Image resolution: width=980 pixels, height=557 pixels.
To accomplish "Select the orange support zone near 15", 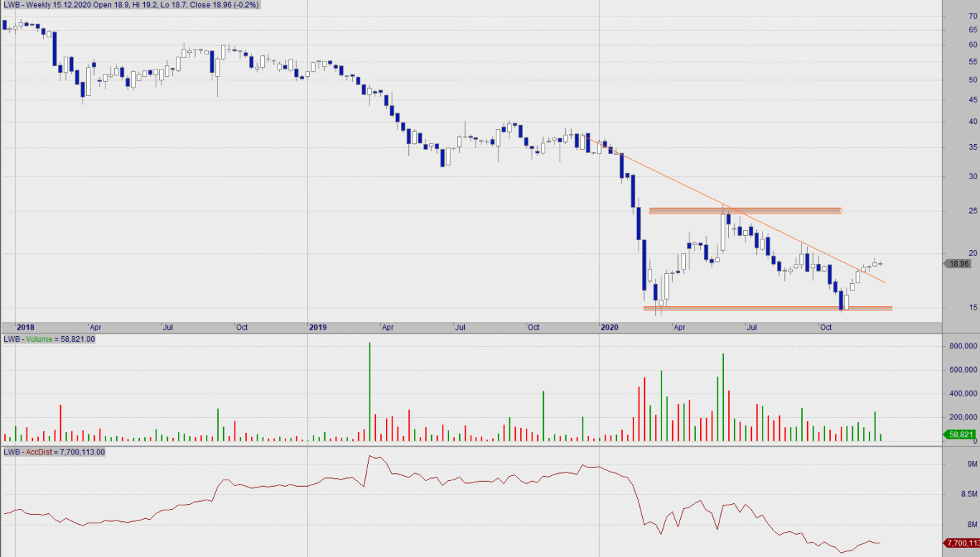I will pyautogui.click(x=768, y=309).
